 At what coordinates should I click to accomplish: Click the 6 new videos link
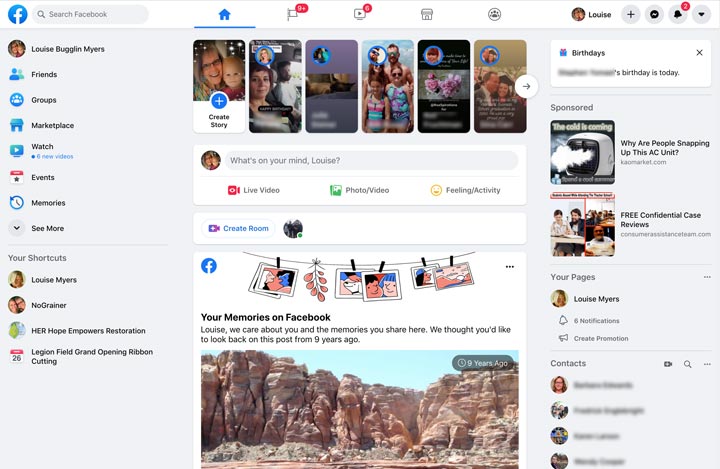click(55, 156)
